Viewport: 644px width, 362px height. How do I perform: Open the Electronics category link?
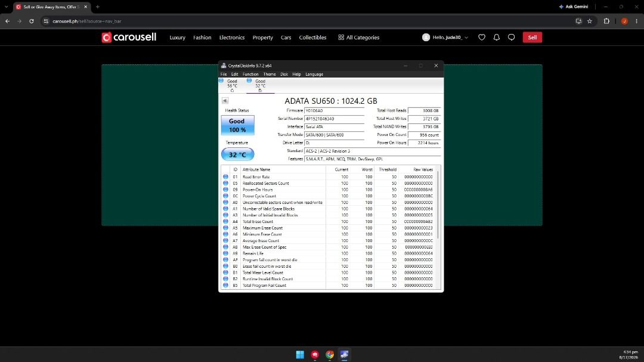click(x=231, y=38)
